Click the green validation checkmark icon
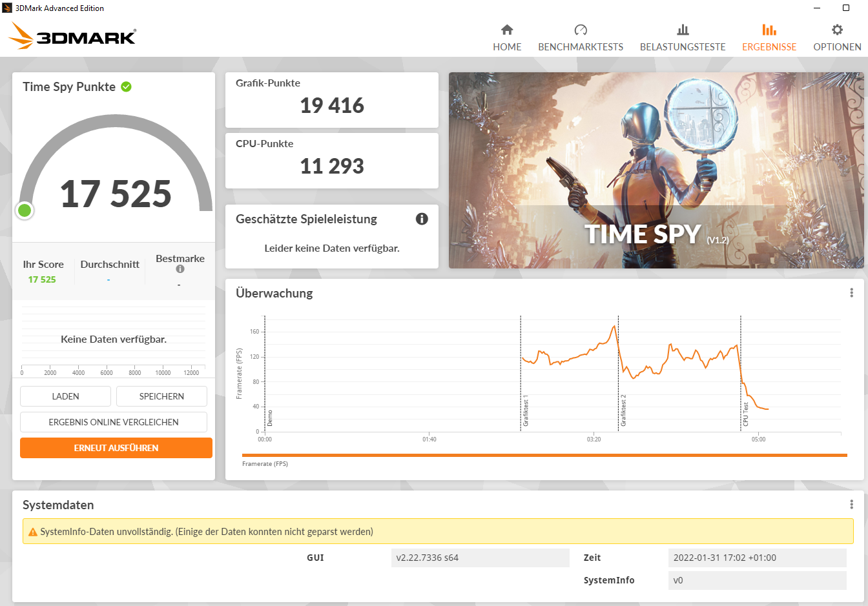868x606 pixels. [127, 86]
